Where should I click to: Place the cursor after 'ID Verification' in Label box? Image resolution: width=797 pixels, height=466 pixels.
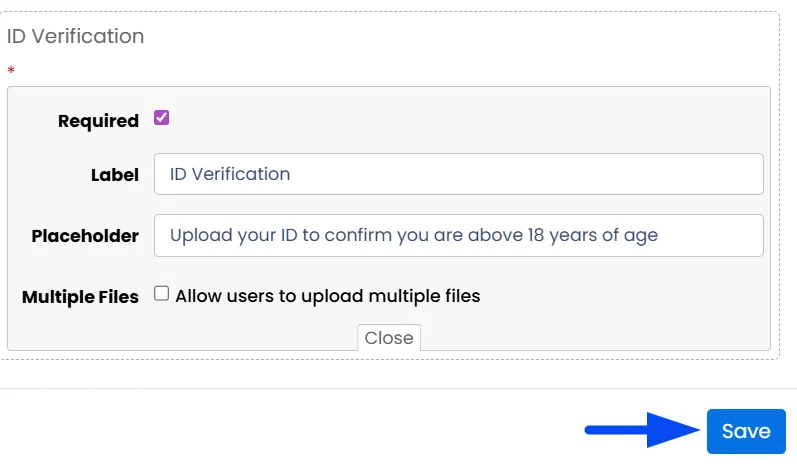[x=292, y=174]
